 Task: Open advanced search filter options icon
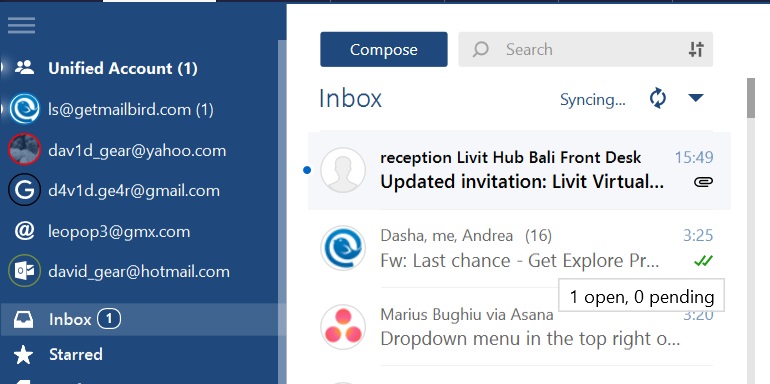pos(696,49)
